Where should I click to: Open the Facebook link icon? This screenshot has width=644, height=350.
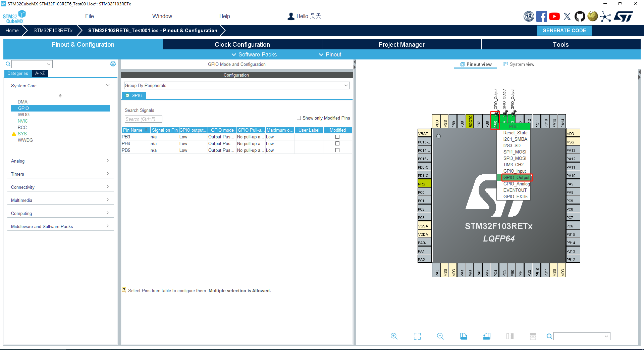click(541, 16)
